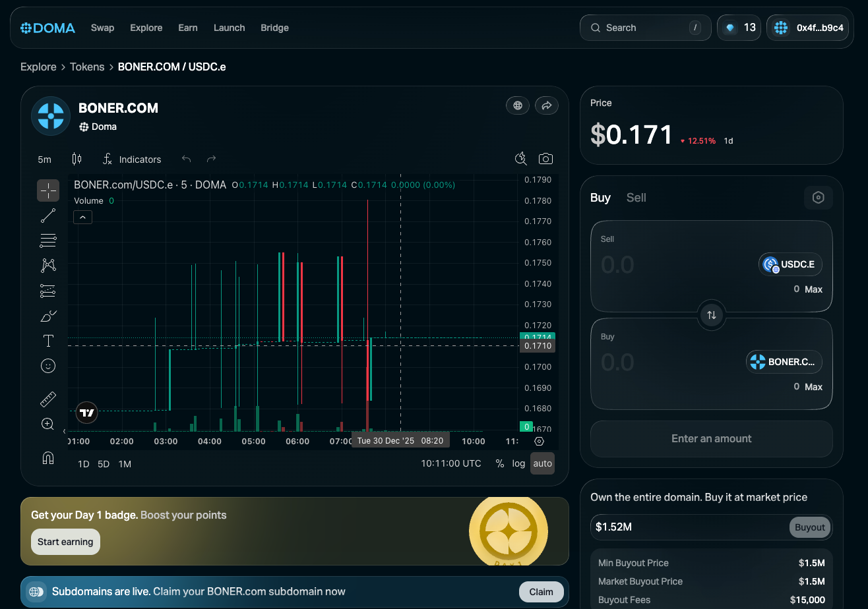Click the share arrow icon

tap(546, 105)
